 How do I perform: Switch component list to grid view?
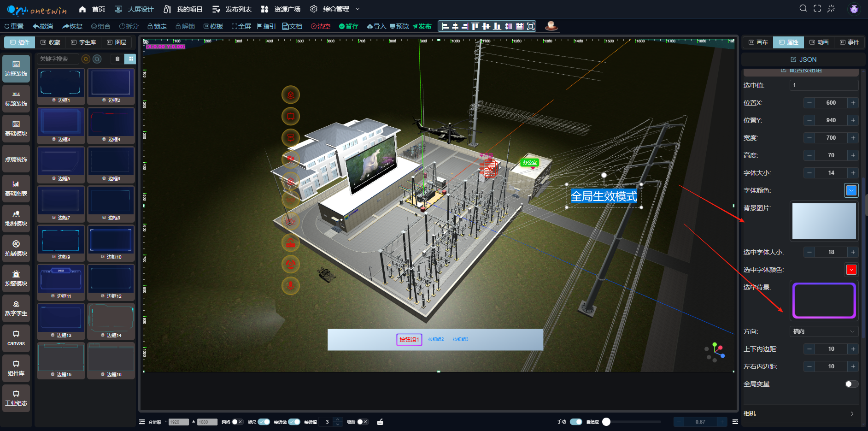(131, 59)
